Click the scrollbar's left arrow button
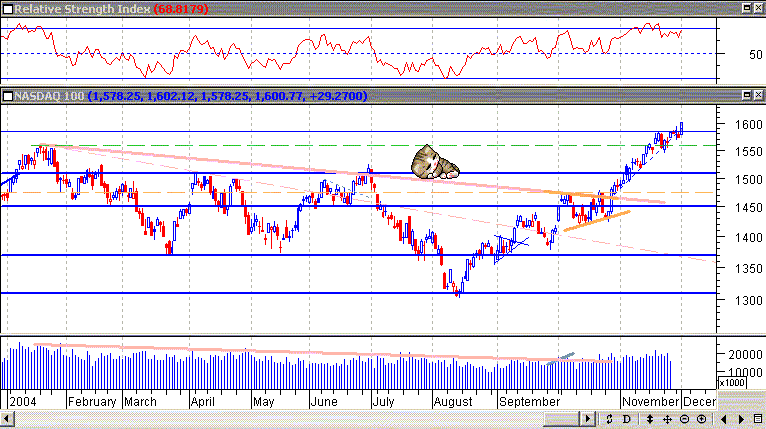This screenshot has width=766, height=429. pos(7,419)
